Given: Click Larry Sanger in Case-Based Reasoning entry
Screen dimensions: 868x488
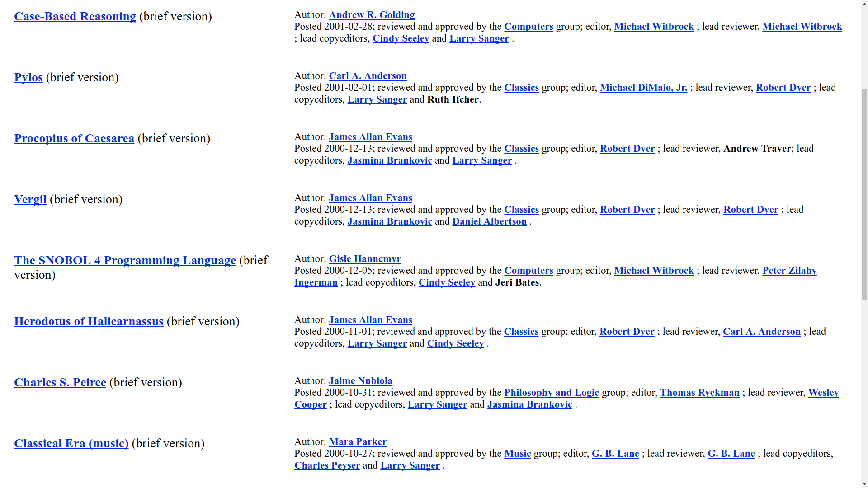Looking at the screenshot, I should [x=479, y=38].
